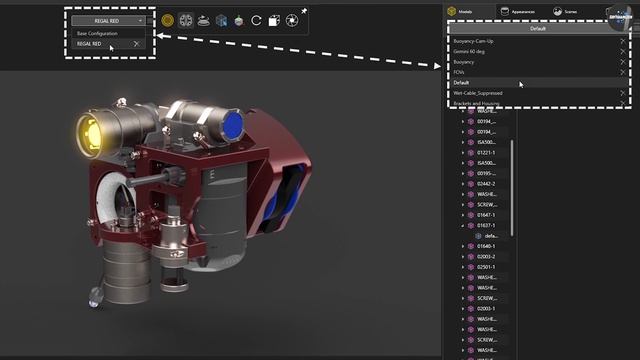This screenshot has height=360, width=640.
Task: Click the circular refresh arrow icon
Action: pyautogui.click(x=256, y=20)
